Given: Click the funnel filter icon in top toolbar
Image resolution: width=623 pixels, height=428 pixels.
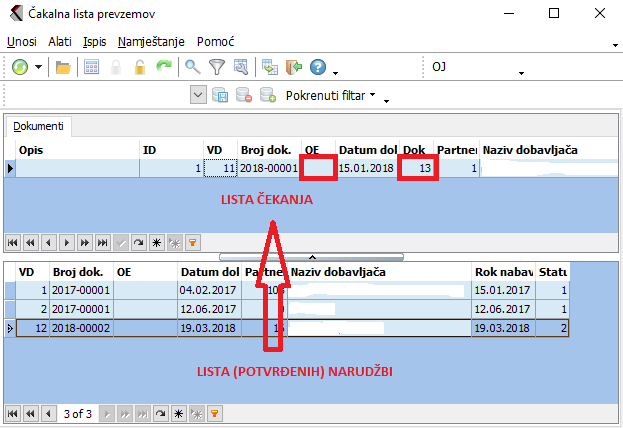Looking at the screenshot, I should pyautogui.click(x=216, y=67).
